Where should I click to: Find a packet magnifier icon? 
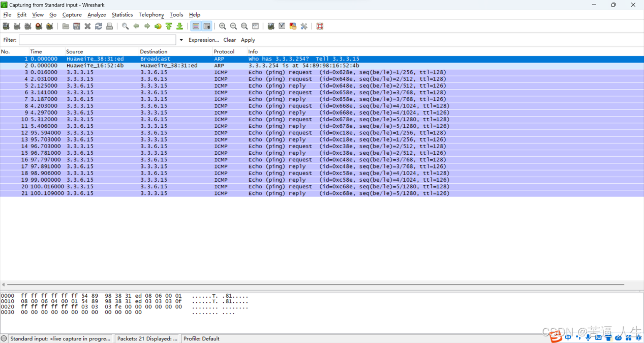pyautogui.click(x=125, y=26)
